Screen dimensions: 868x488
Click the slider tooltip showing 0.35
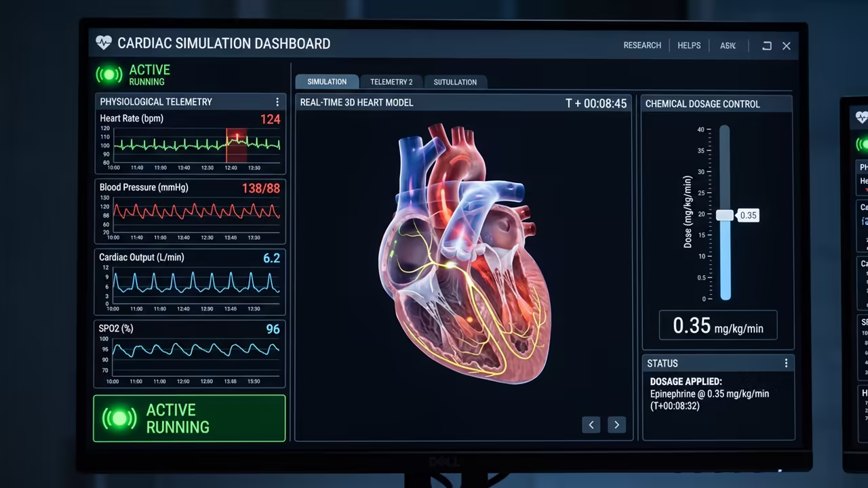click(x=747, y=216)
